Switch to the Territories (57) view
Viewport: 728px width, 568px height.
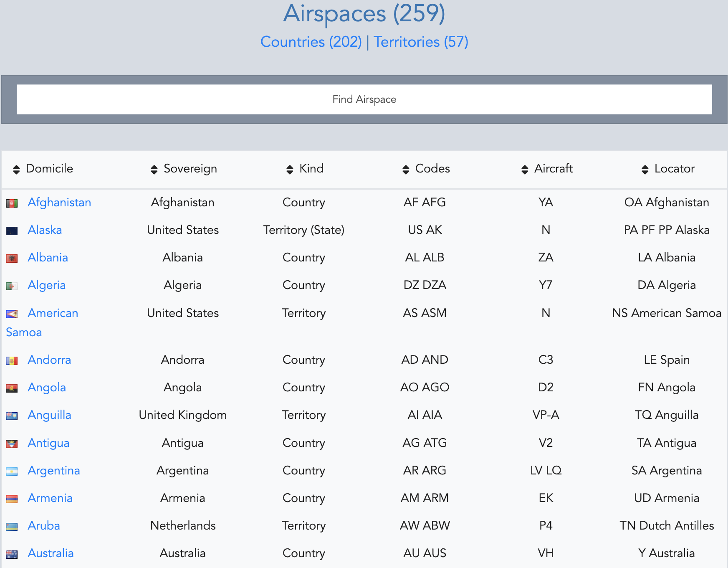click(x=420, y=42)
